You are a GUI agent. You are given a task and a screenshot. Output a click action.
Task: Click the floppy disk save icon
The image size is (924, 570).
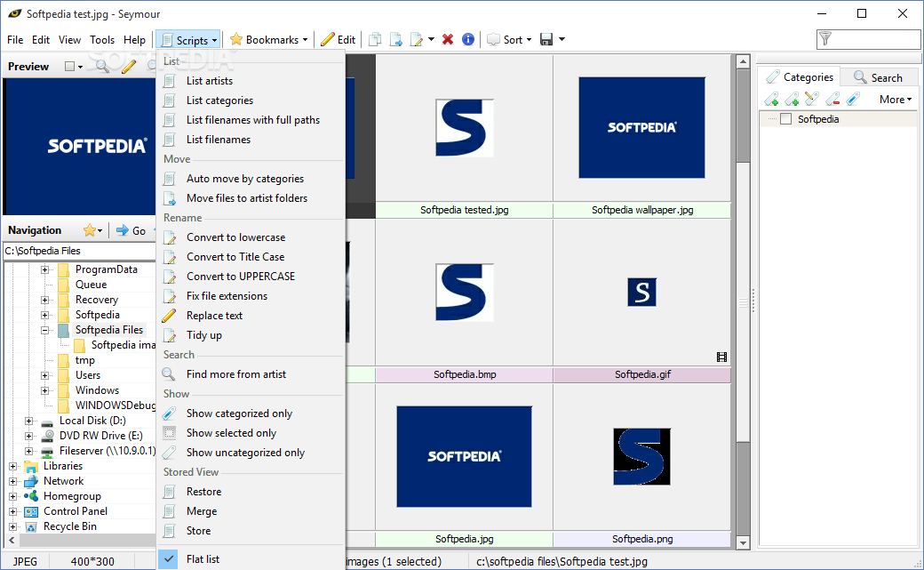coord(546,39)
